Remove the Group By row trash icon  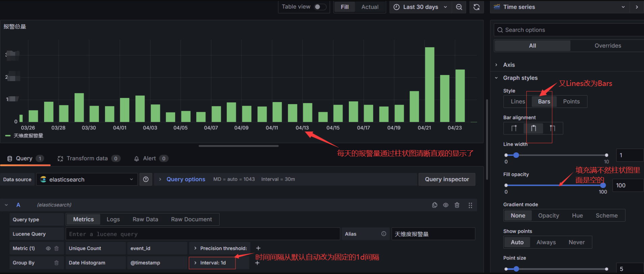click(56, 263)
